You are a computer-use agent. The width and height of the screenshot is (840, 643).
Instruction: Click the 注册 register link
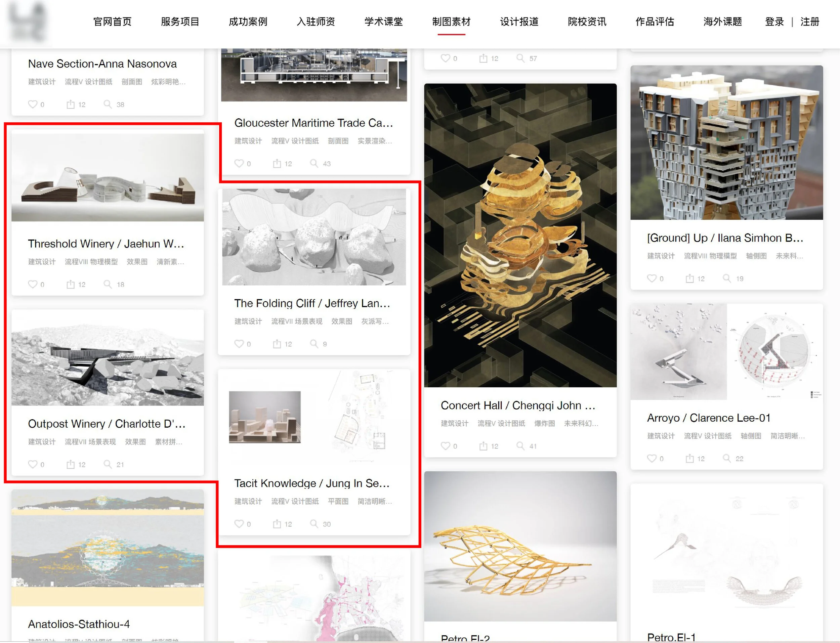pyautogui.click(x=810, y=22)
